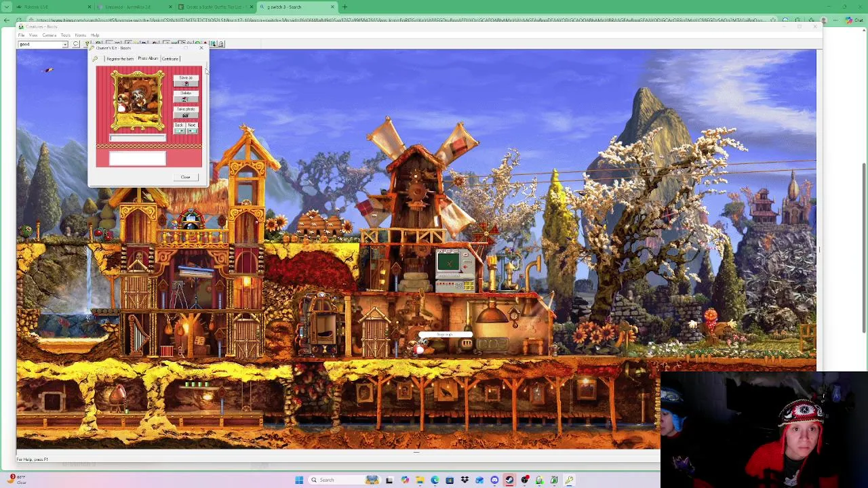Open the Windows Start menu

point(299,480)
